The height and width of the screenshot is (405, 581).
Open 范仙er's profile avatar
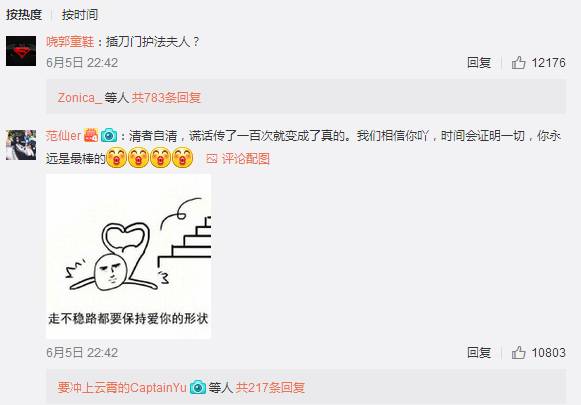click(x=21, y=145)
